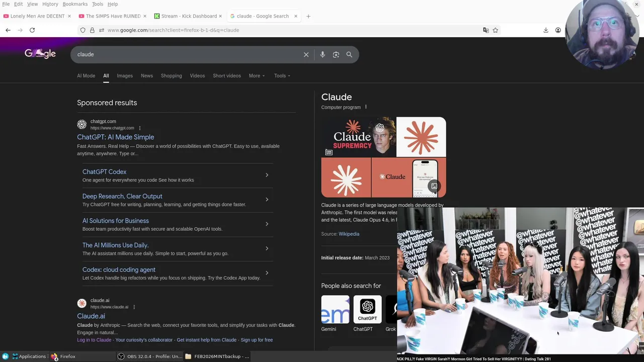This screenshot has height=362, width=644.
Task: Switch to the Short videos tab
Action: [227, 76]
